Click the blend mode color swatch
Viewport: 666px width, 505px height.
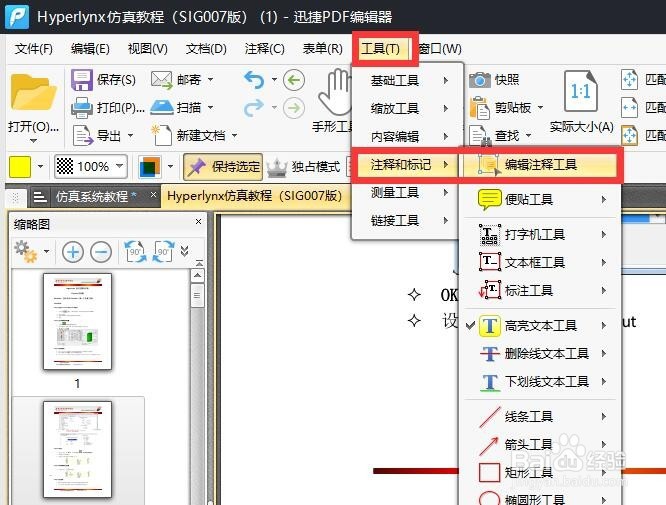pos(150,166)
